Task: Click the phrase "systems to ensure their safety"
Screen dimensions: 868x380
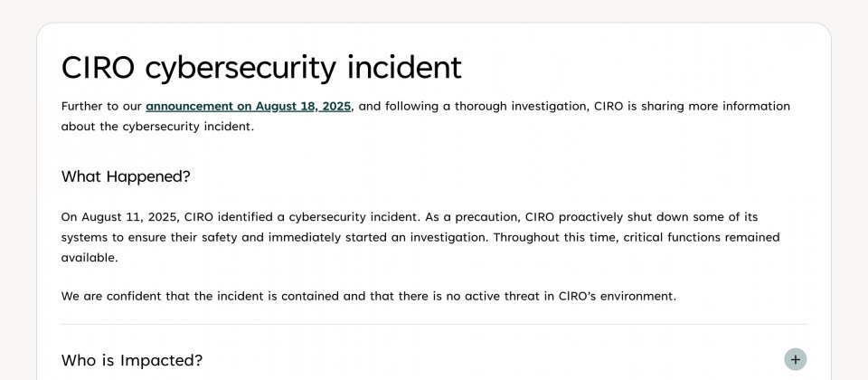Action: point(147,237)
